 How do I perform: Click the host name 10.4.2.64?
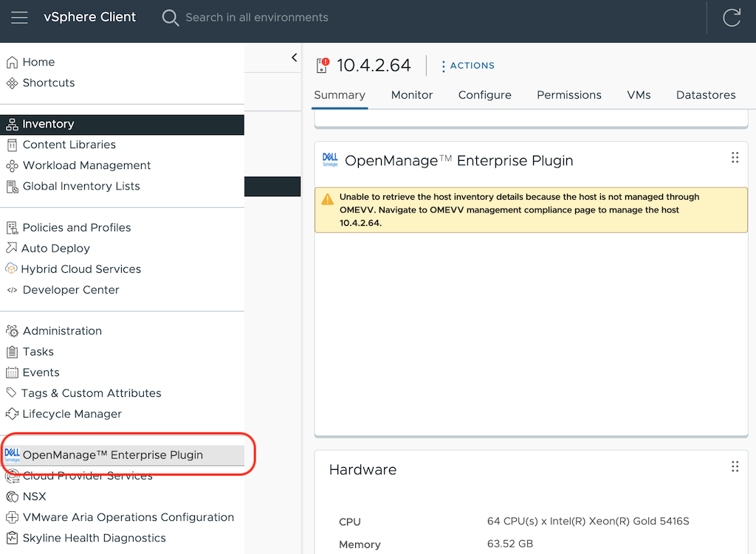374,66
